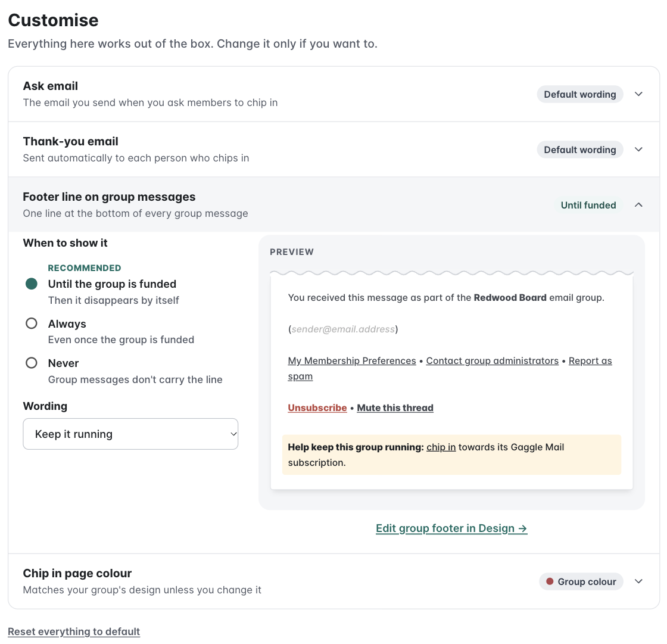Click the 'Chip in page colour' heading

[x=77, y=573]
